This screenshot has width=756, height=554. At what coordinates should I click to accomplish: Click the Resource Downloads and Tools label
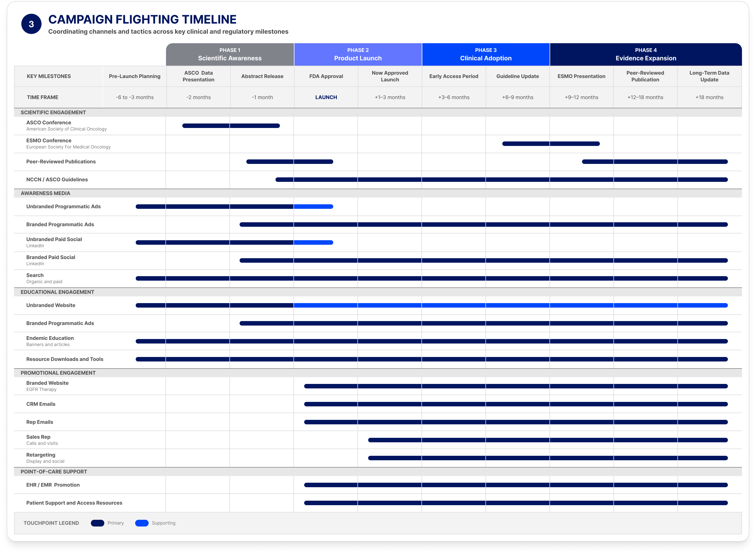pyautogui.click(x=65, y=359)
